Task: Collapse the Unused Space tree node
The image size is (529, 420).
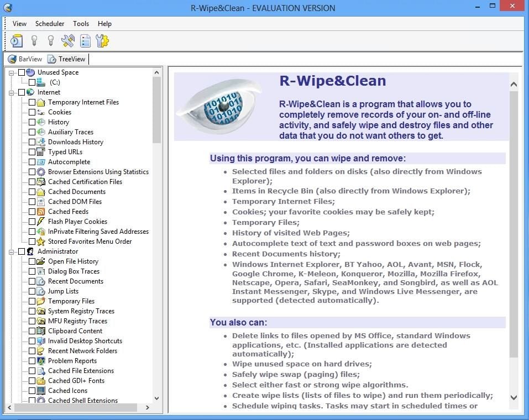Action: click(x=11, y=72)
